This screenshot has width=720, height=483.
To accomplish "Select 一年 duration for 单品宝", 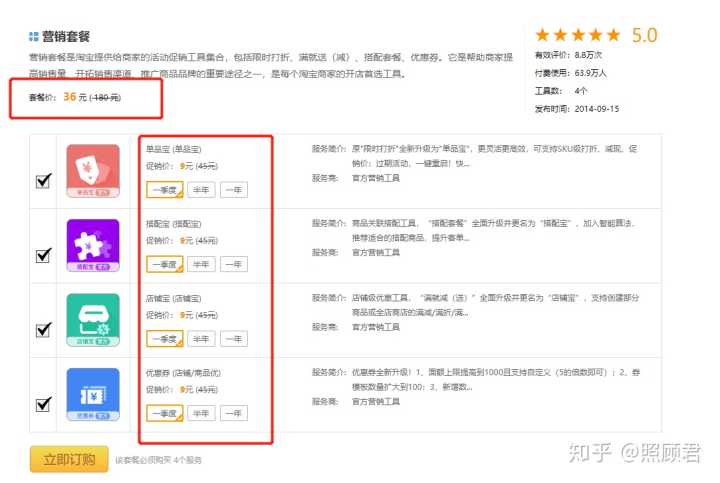I will (234, 190).
